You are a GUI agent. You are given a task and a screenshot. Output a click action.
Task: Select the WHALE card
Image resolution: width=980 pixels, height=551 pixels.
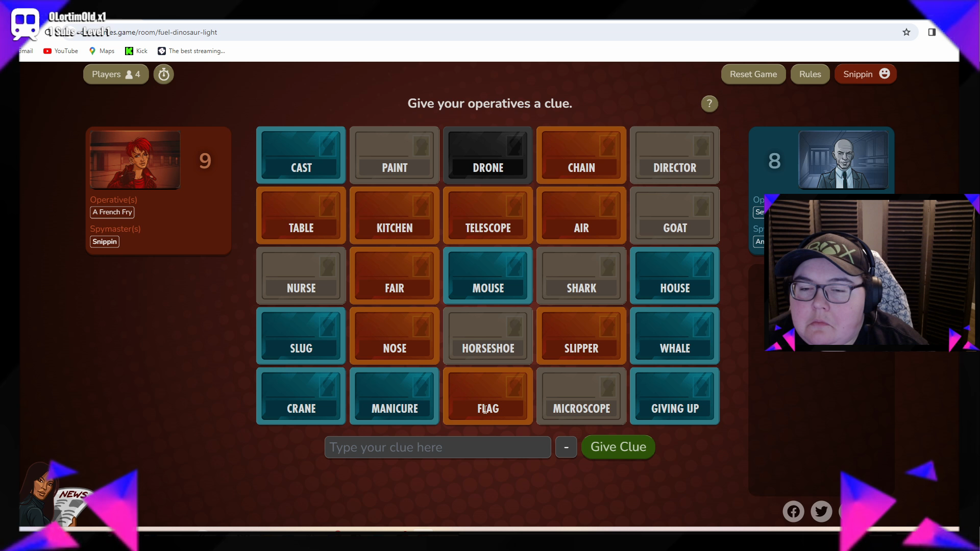click(x=675, y=336)
